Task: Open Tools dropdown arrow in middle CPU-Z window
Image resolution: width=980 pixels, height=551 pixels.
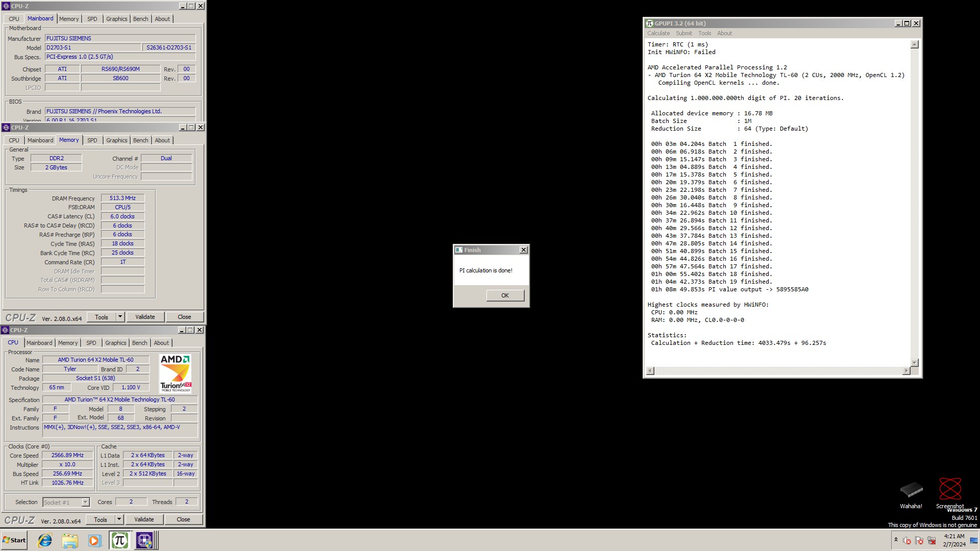Action: [120, 317]
